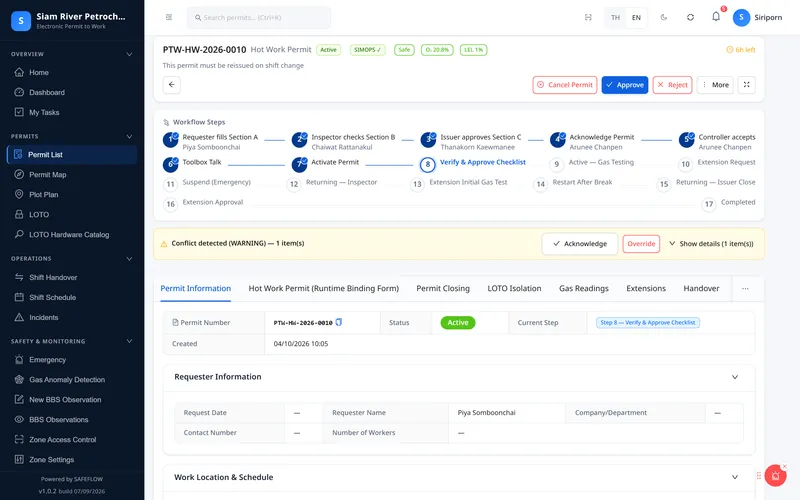Click the blue Approve button
800x500 pixels.
624,85
